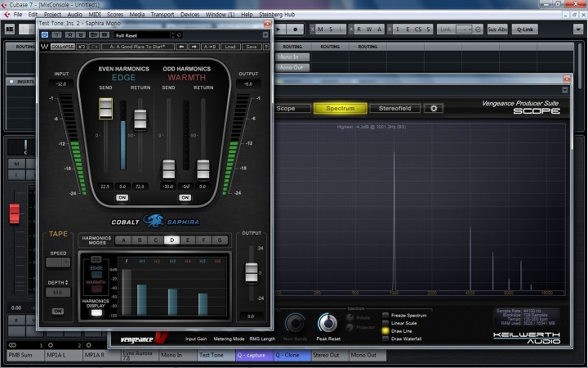Select harmonics mode A

[x=123, y=240]
